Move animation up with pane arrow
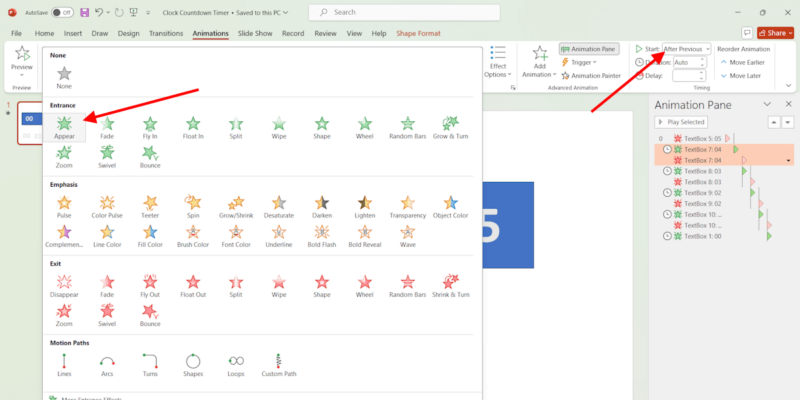800x400 pixels. (774, 122)
